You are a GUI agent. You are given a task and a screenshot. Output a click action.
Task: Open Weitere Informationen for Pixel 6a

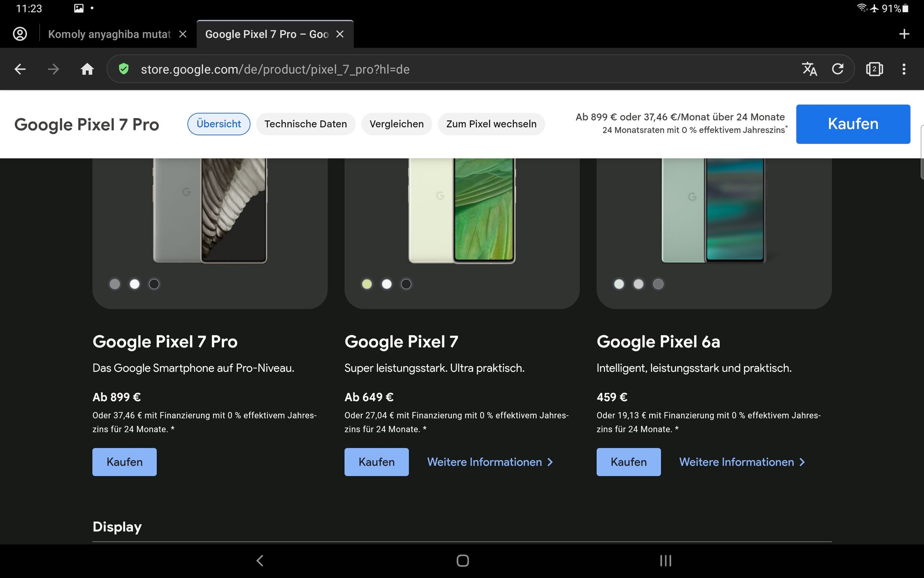click(x=742, y=462)
